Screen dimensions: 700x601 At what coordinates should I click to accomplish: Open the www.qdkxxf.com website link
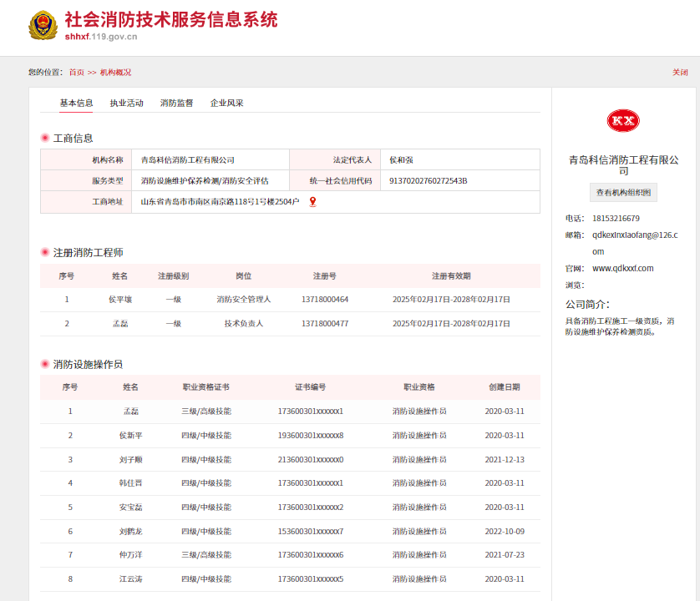(622, 268)
